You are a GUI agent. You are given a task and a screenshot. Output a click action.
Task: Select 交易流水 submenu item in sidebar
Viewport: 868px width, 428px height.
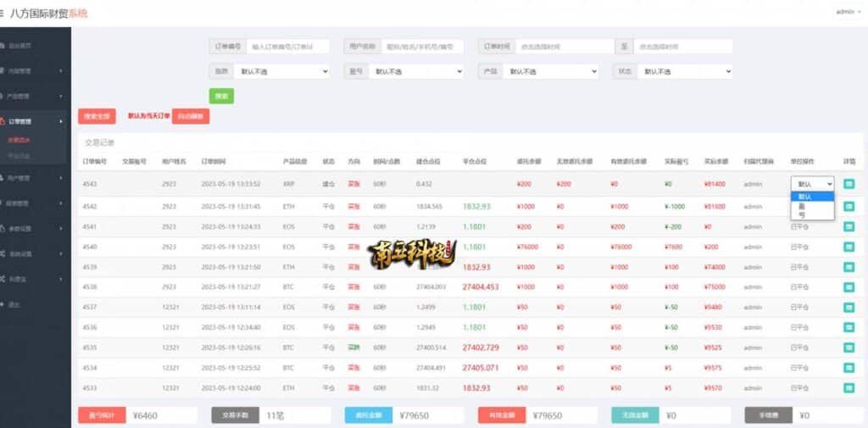coord(19,141)
